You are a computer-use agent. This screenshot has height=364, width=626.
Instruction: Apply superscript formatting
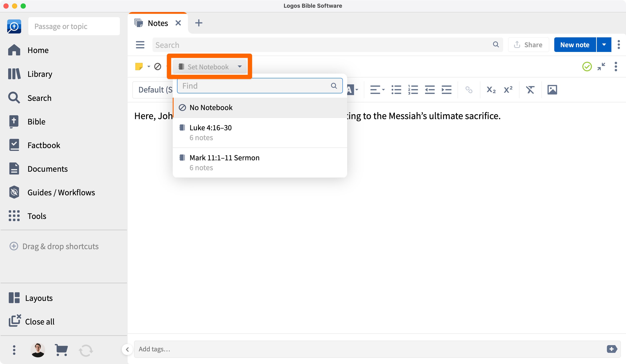(x=508, y=89)
